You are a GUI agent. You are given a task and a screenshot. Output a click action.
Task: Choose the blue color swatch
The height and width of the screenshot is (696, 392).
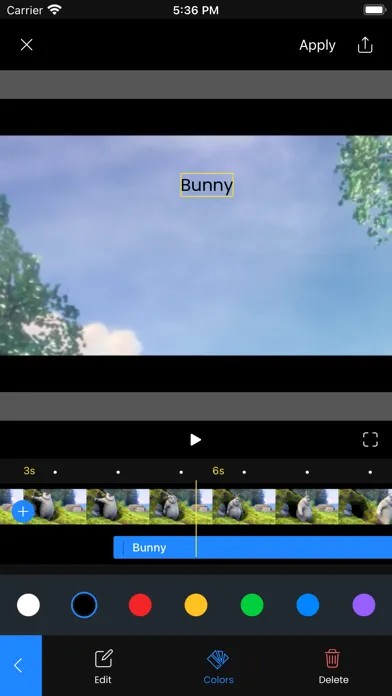pos(308,605)
